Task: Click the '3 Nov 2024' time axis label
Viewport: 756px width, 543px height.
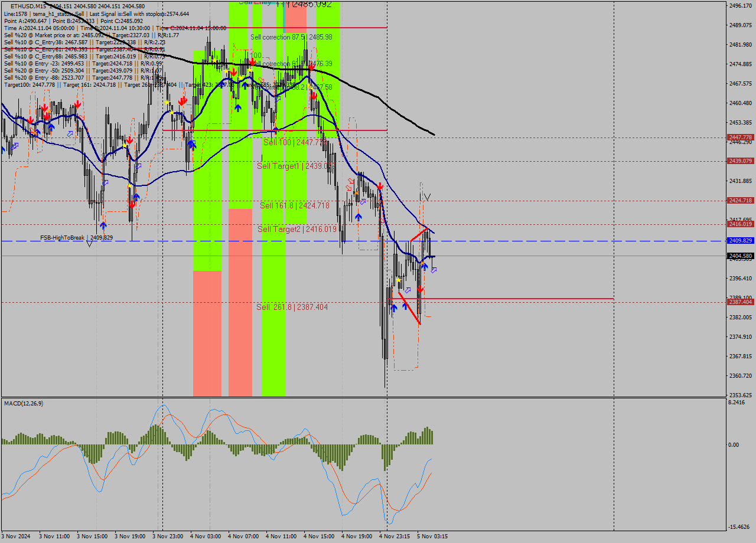Action: tap(16, 537)
